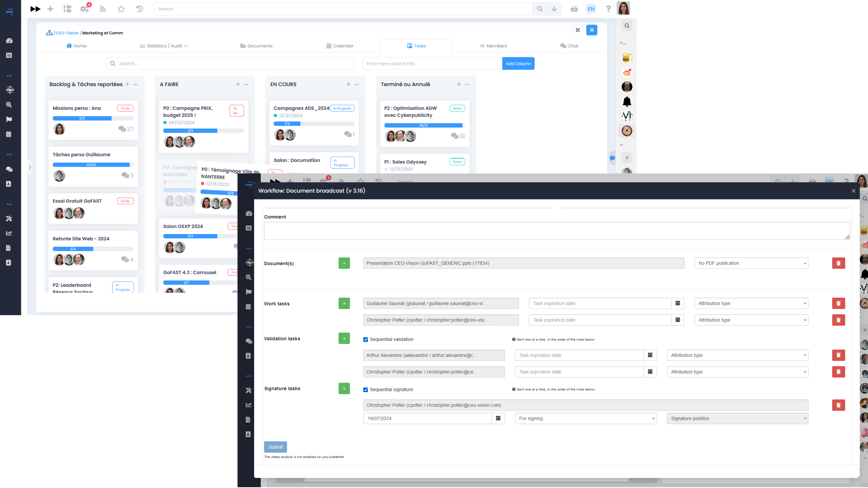Open the For signing dropdown

point(585,418)
